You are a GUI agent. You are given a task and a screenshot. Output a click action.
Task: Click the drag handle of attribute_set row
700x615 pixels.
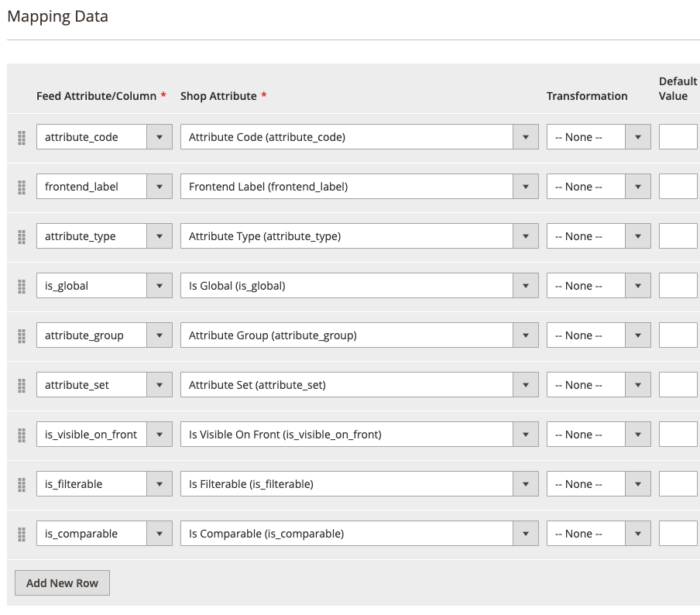pos(22,386)
